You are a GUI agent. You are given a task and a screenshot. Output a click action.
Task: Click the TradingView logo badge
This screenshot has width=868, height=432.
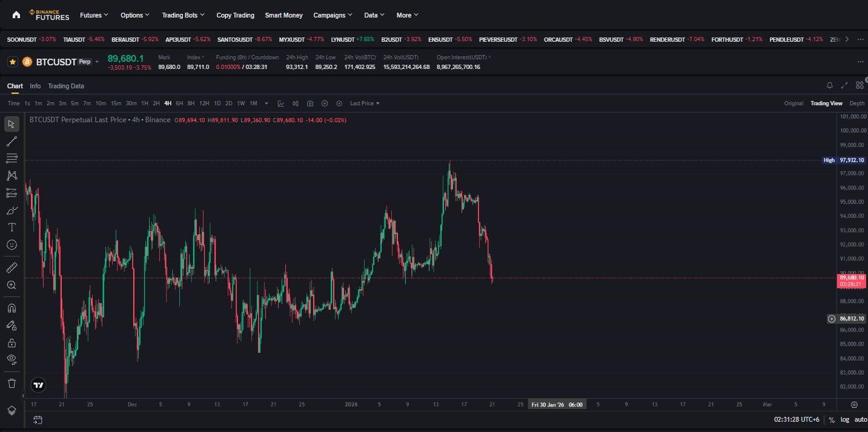pyautogui.click(x=38, y=385)
